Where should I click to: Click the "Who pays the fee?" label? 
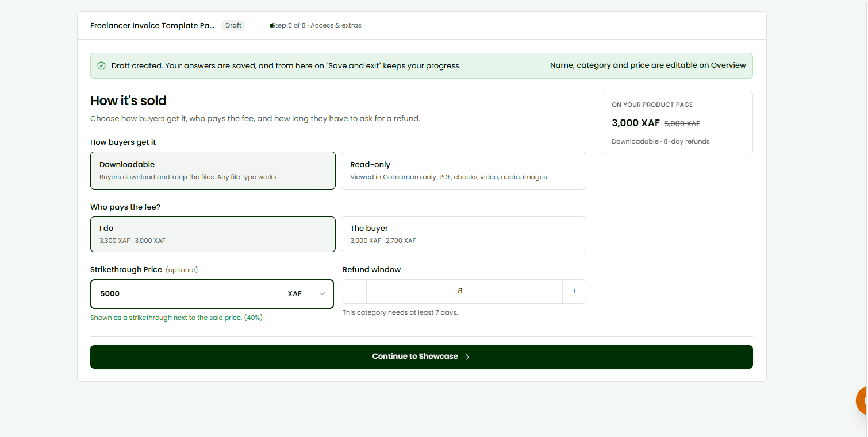pyautogui.click(x=125, y=207)
